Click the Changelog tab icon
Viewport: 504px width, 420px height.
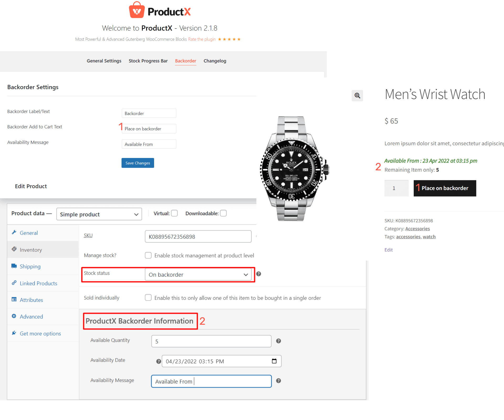[x=215, y=61]
